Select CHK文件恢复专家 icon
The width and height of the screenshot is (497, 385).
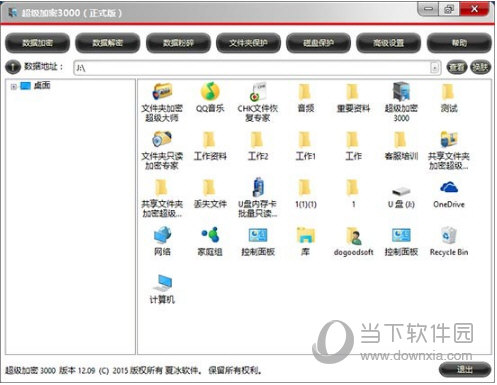[257, 102]
